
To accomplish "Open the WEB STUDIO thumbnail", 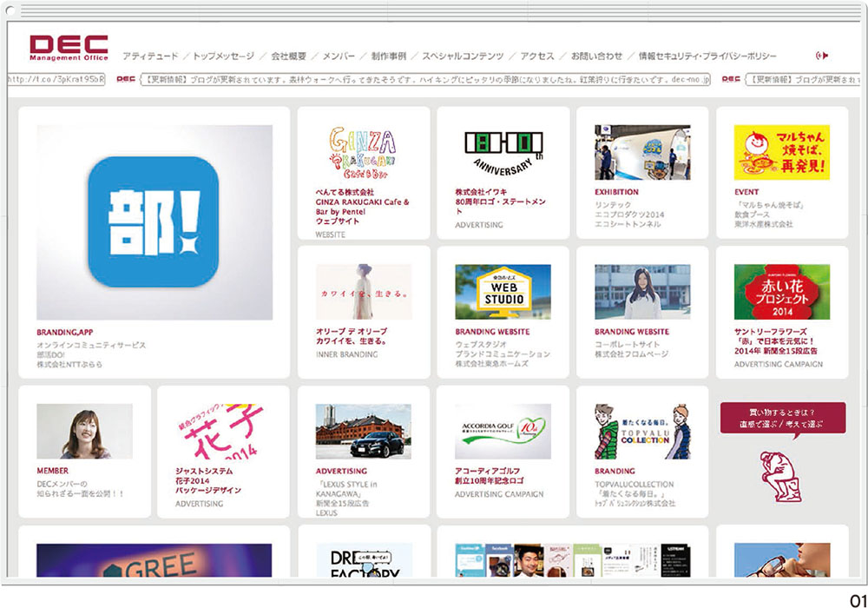I will click(x=503, y=292).
